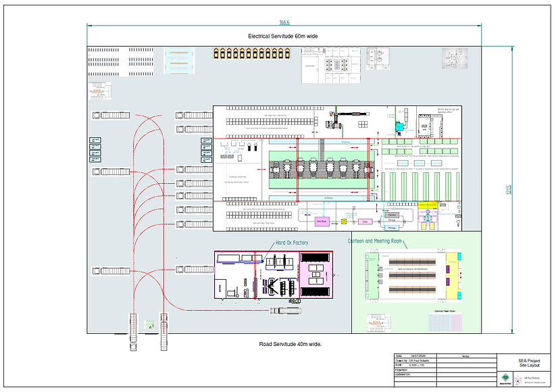The height and width of the screenshot is (392, 556).
Task: Select the central machine line in main factory
Action: [322, 170]
